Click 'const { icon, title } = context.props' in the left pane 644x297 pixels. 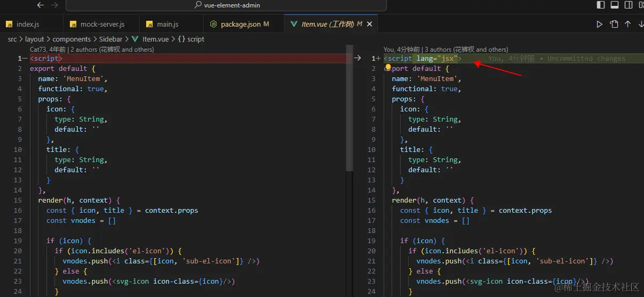pyautogui.click(x=122, y=211)
